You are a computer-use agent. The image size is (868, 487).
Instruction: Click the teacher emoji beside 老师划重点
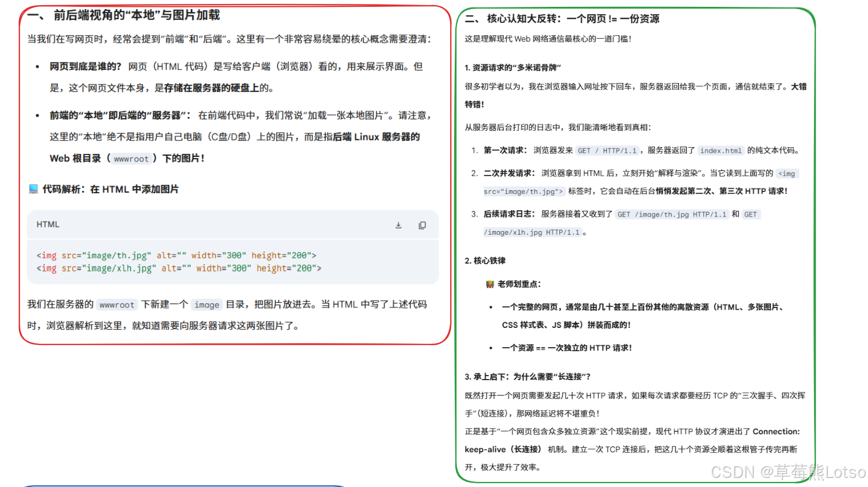coord(489,284)
